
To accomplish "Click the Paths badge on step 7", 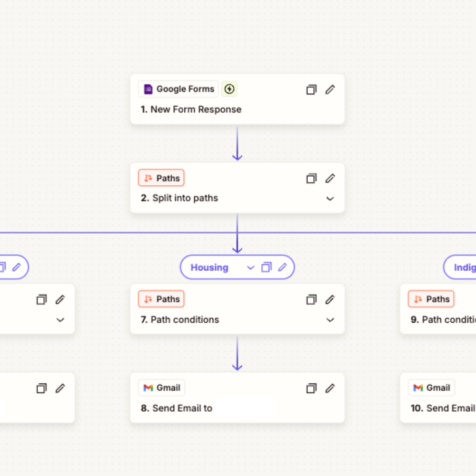I will tap(161, 299).
